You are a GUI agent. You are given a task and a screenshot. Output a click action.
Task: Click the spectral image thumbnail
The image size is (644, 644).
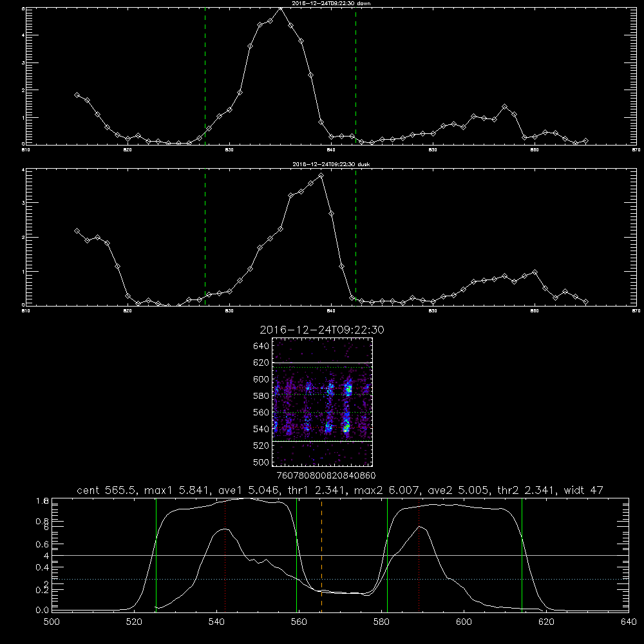323,402
